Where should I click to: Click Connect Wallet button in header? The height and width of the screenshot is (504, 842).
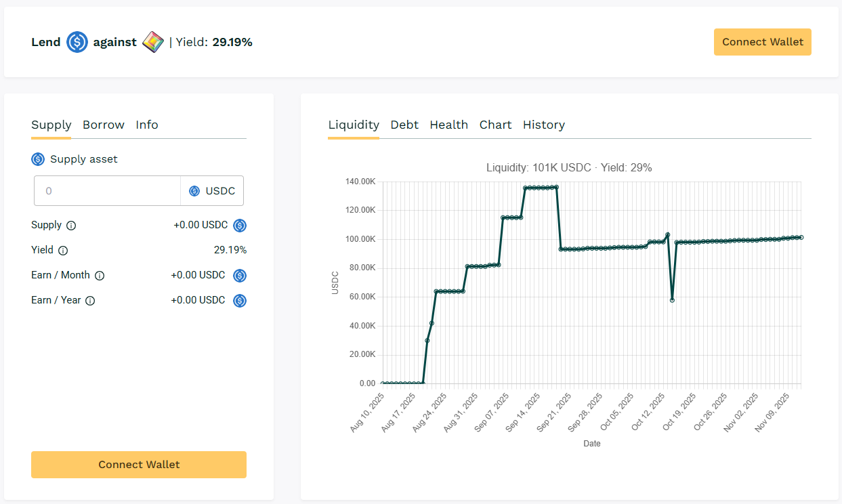pos(762,42)
